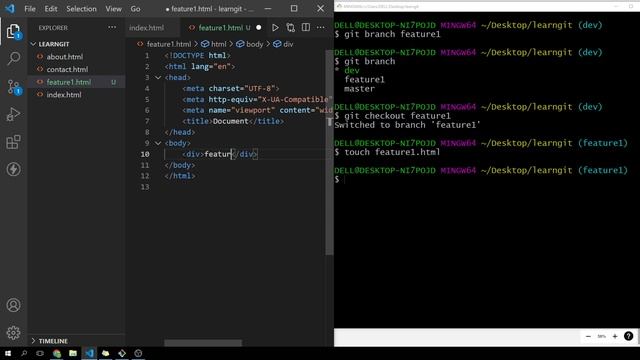Screen dimensions: 640x360
Task: Click the editor vertical scrollbar
Action: click(x=329, y=152)
